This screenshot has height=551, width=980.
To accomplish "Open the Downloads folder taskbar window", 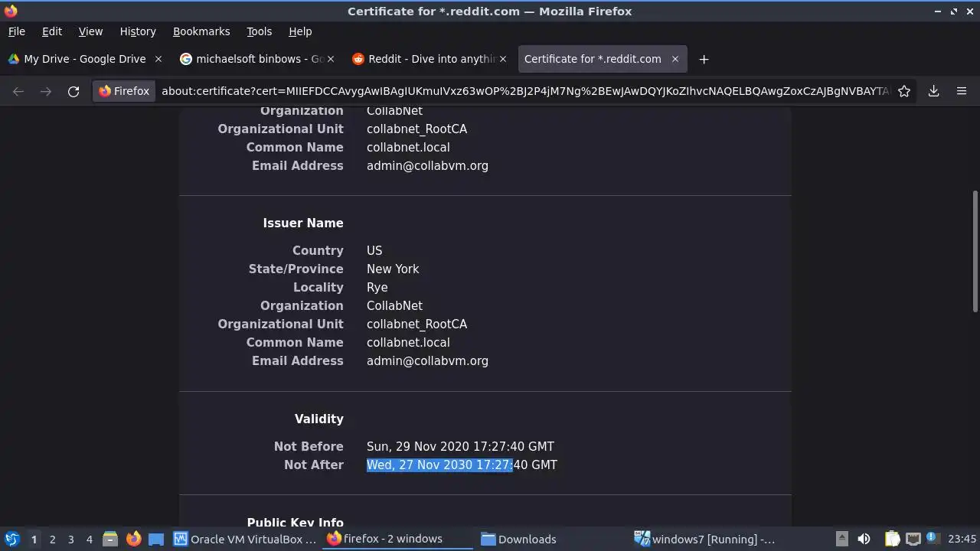I will [551, 539].
